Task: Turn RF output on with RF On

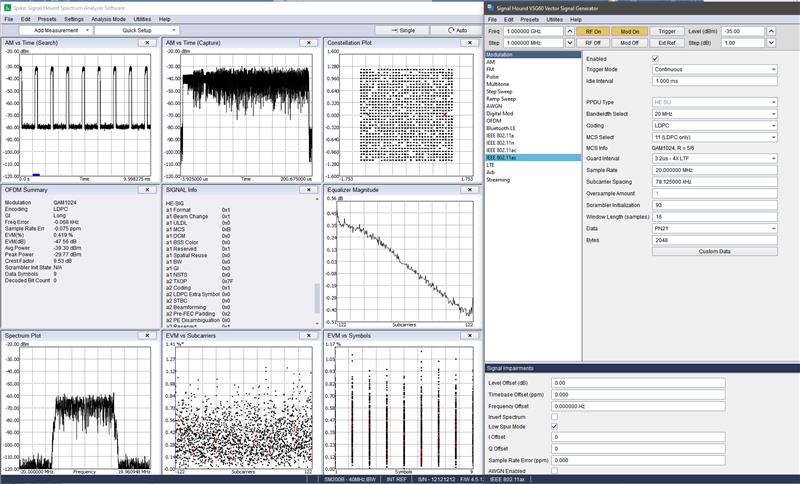Action: (x=593, y=31)
